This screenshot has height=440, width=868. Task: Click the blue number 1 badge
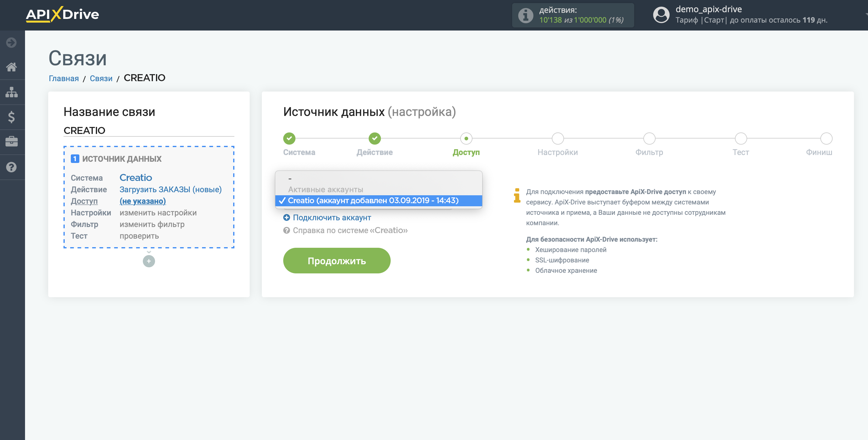(75, 159)
